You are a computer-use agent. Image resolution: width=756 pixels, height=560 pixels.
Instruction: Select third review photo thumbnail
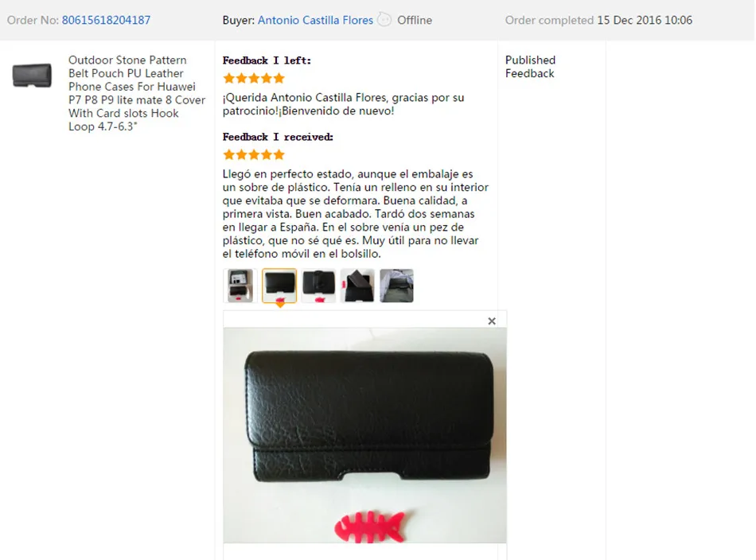pos(318,286)
